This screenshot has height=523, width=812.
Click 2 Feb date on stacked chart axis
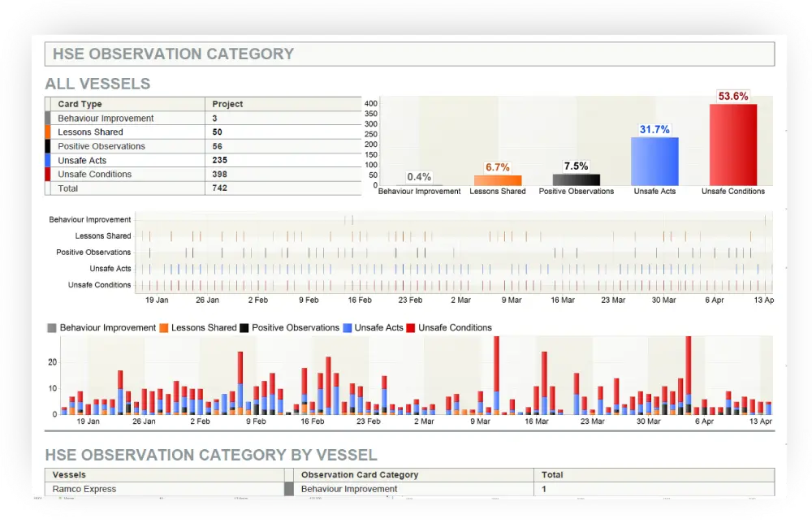(200, 421)
